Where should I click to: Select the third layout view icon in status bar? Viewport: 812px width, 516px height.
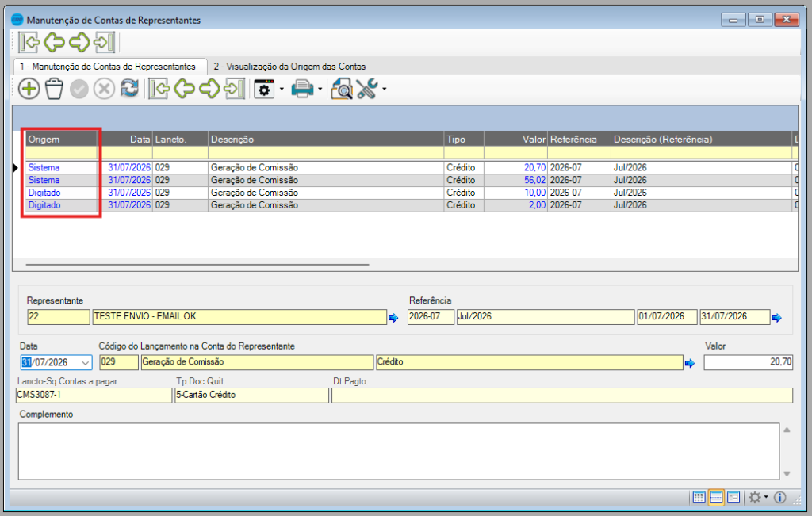tap(733, 497)
